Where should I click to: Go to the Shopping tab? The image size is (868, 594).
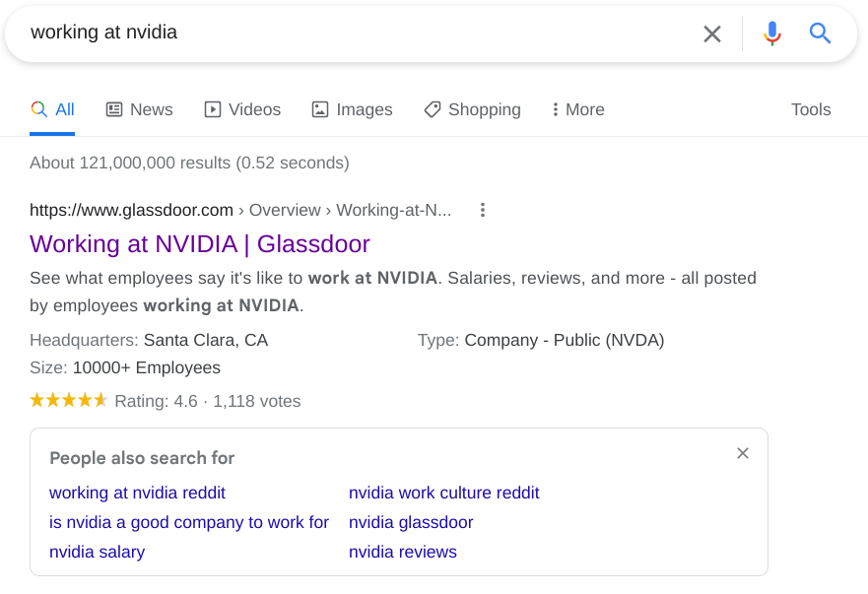472,109
